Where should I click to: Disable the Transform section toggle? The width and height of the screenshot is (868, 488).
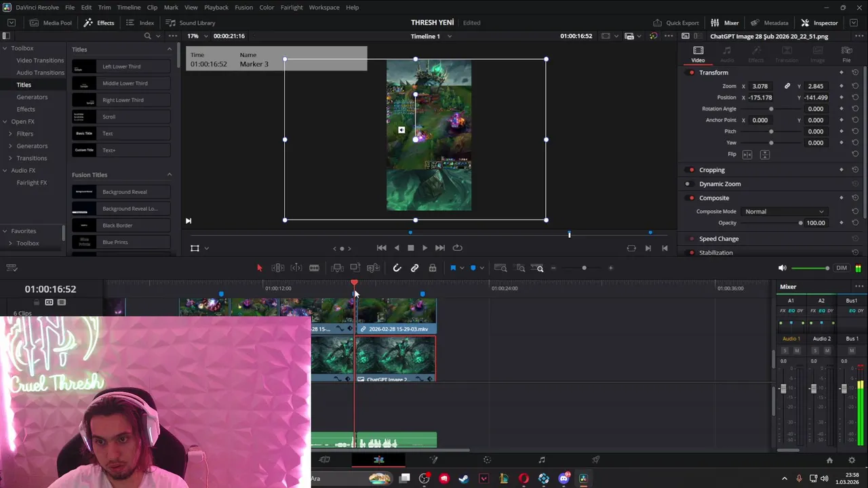tap(691, 73)
